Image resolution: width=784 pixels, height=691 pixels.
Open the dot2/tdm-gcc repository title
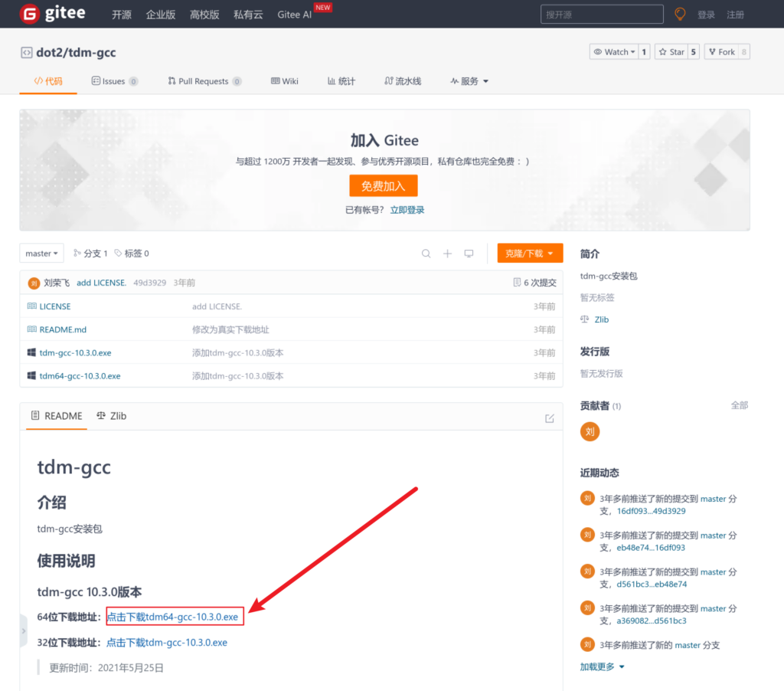(x=76, y=52)
